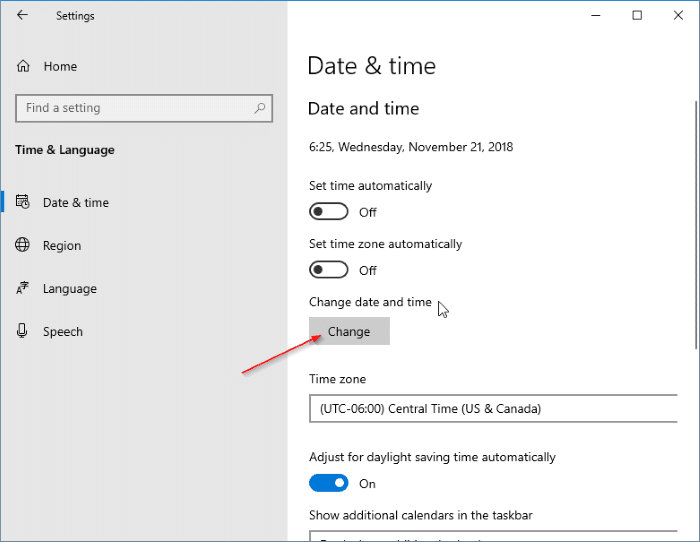This screenshot has width=700, height=542.
Task: Click the "Settings" window title
Action: coord(75,16)
